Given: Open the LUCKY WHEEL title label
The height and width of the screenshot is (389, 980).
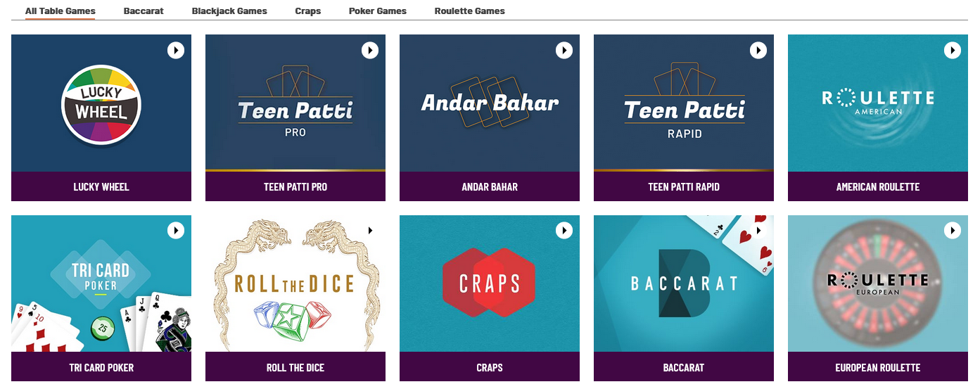Looking at the screenshot, I should coord(101,186).
